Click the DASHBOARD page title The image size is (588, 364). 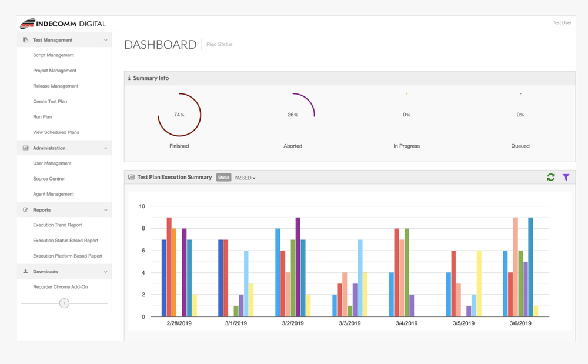click(x=160, y=45)
